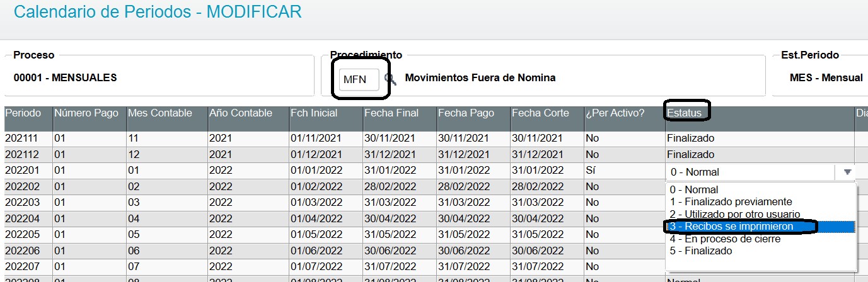868x282 pixels.
Task: Click Fecha Corte cell 30/04/2022
Action: pos(547,218)
